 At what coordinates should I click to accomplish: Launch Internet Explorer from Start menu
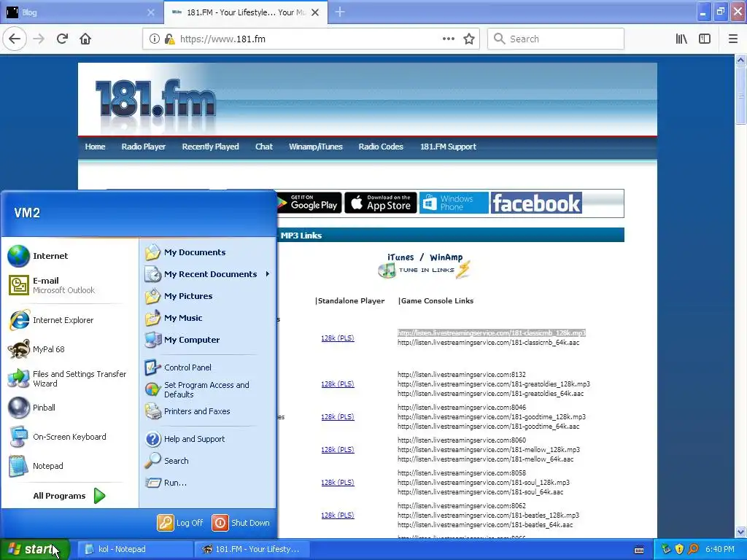69,320
